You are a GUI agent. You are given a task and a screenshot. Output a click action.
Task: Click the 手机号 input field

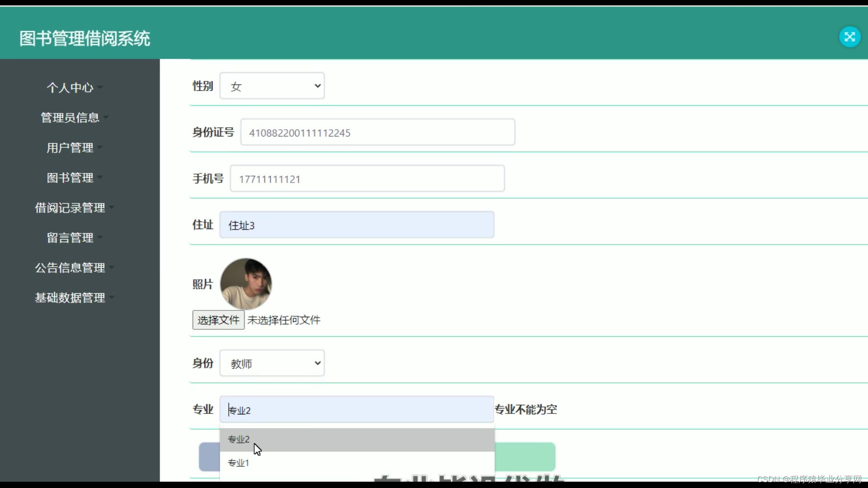pos(367,179)
